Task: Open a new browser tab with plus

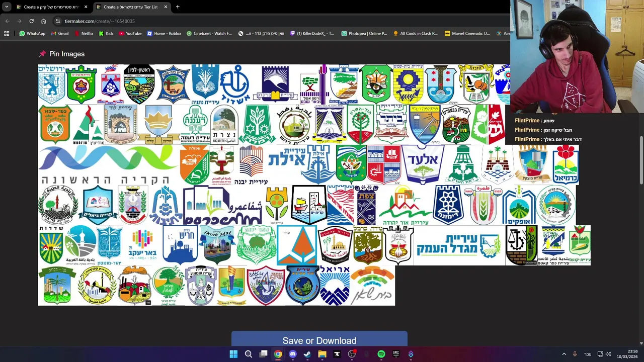Action: coord(178,7)
